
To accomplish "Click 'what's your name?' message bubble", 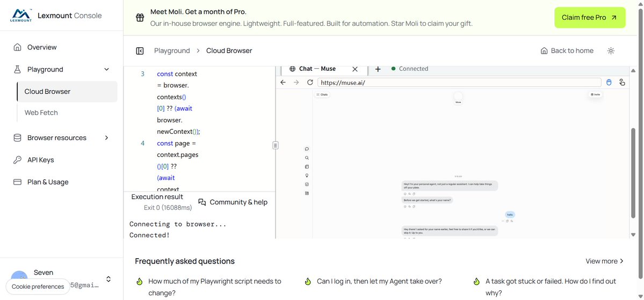I will [427, 200].
